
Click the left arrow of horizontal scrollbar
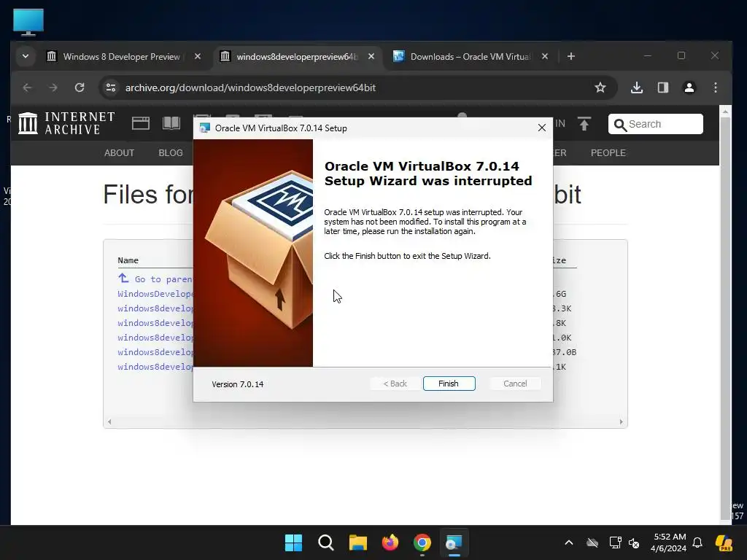click(x=109, y=421)
